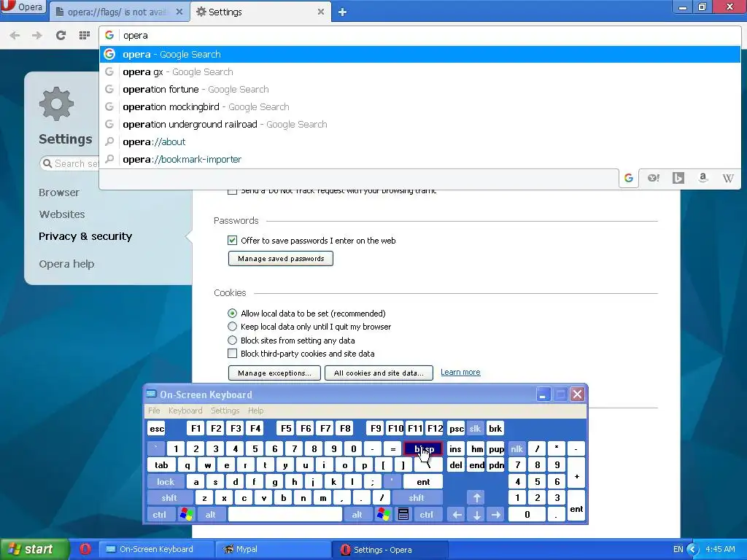Open Keyboard menu in On-Screen Keyboard
Viewport: 747px width, 560px height.
coord(185,411)
